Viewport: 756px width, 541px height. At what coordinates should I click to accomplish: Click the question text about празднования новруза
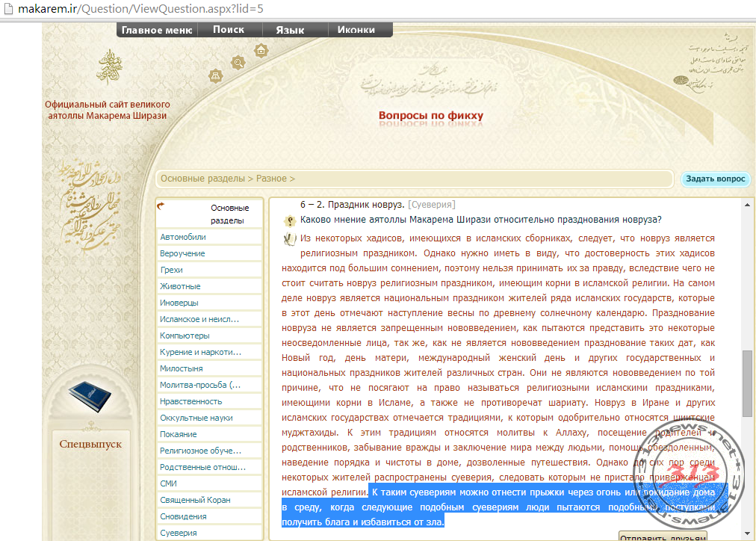point(480,220)
